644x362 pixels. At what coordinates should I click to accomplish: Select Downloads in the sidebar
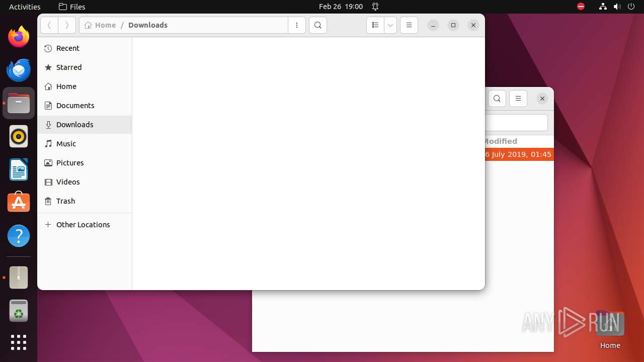[85, 125]
